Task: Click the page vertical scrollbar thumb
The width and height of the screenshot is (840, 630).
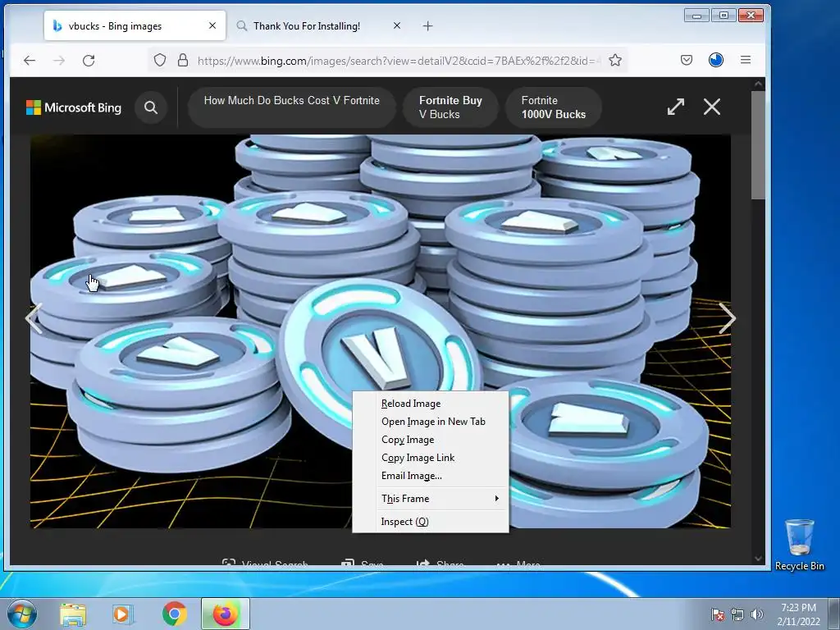Action: 758,146
